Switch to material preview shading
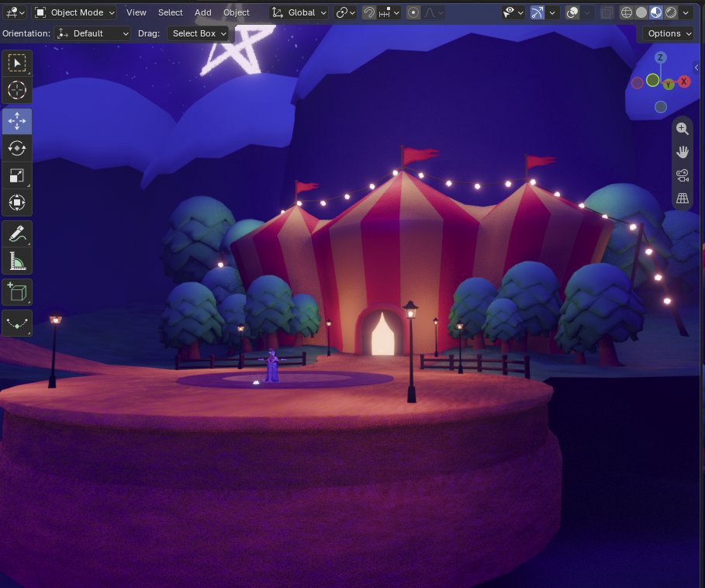The width and height of the screenshot is (705, 588). click(656, 12)
